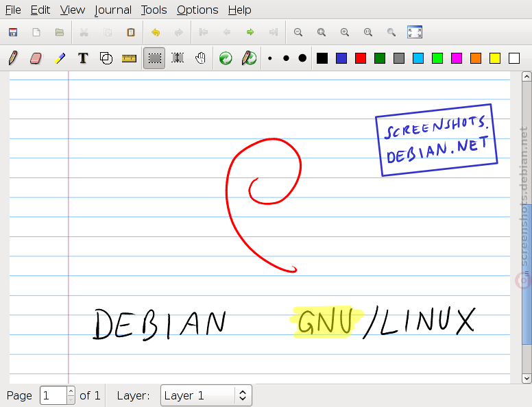Jump to last page icon
Image resolution: width=532 pixels, height=407 pixels.
(274, 32)
